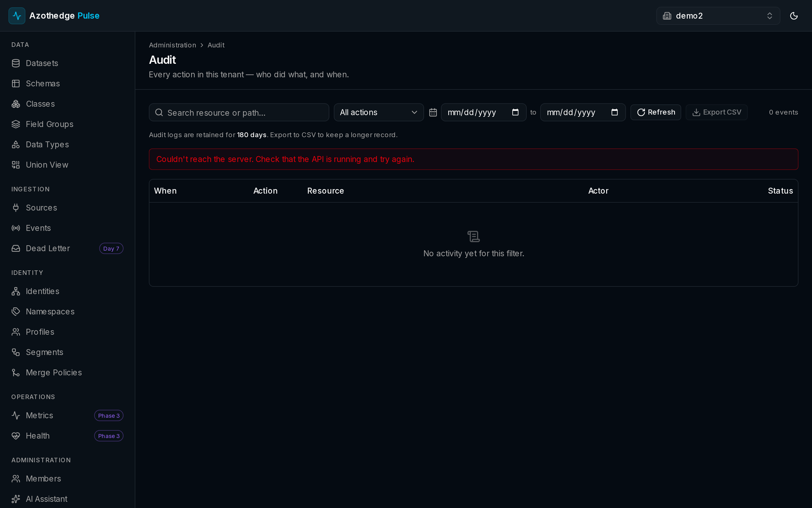Click the Field Groups layers icon
The height and width of the screenshot is (508, 812).
pyautogui.click(x=16, y=124)
